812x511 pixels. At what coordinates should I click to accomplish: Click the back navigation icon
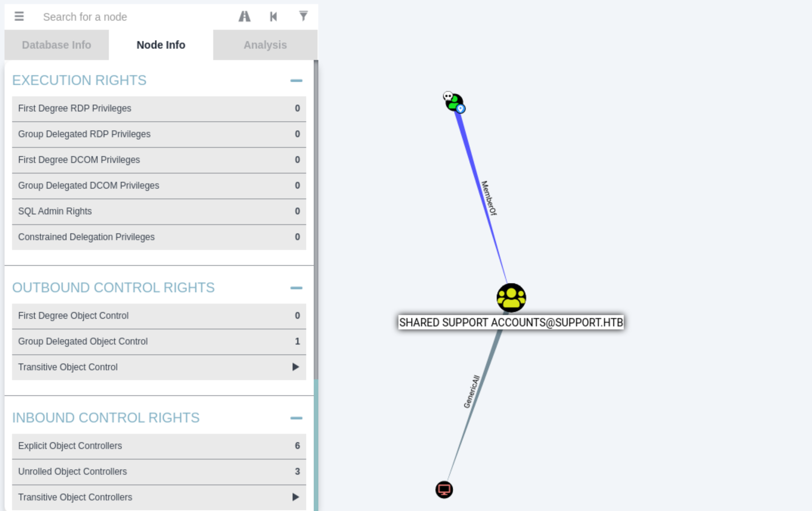[x=273, y=17]
